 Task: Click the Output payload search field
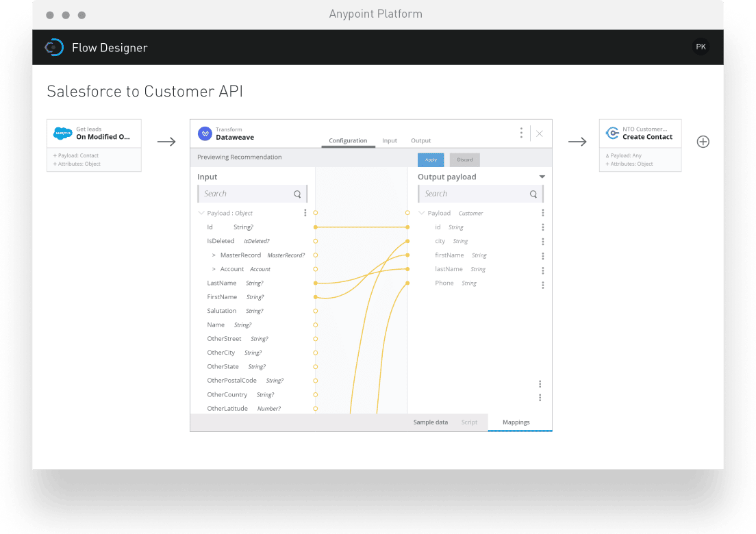pyautogui.click(x=480, y=194)
